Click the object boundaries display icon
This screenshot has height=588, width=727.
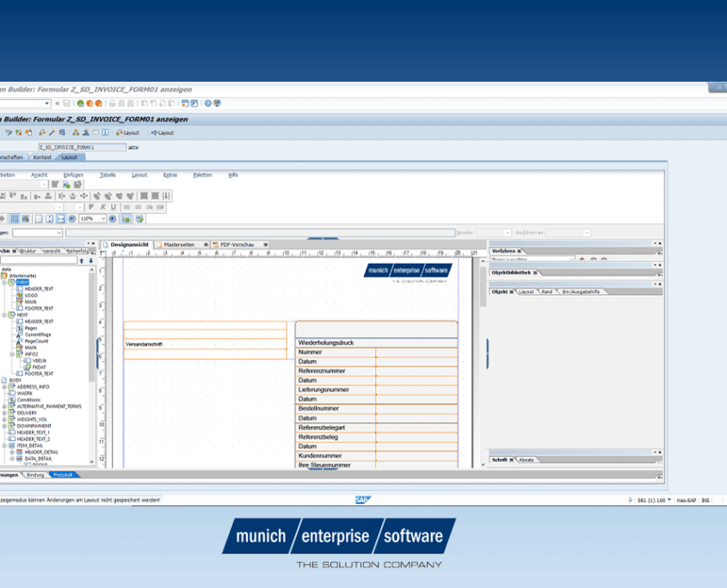[39, 218]
